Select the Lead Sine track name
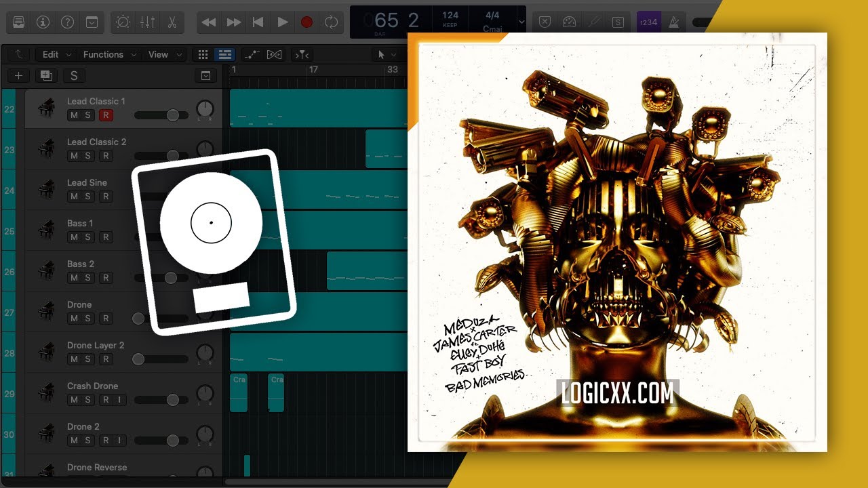868x488 pixels. (87, 182)
